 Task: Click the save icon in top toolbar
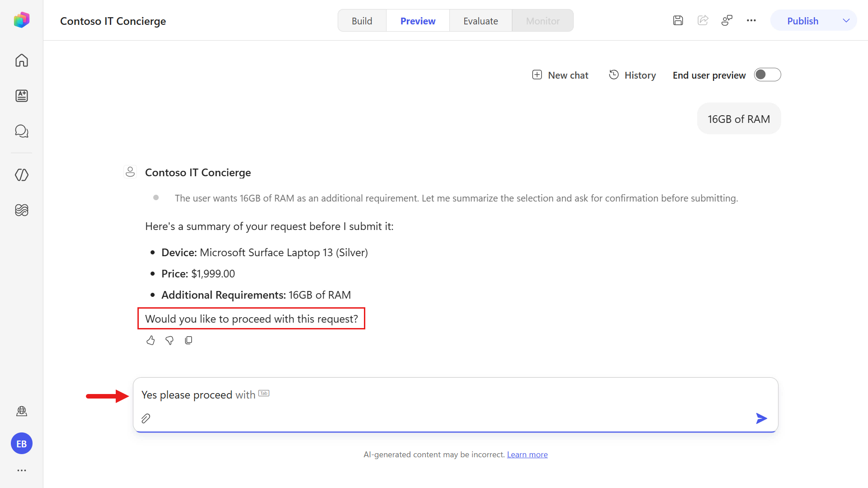click(x=678, y=20)
